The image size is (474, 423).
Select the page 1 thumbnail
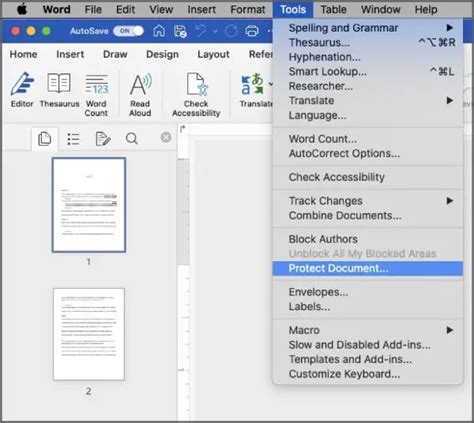point(89,205)
